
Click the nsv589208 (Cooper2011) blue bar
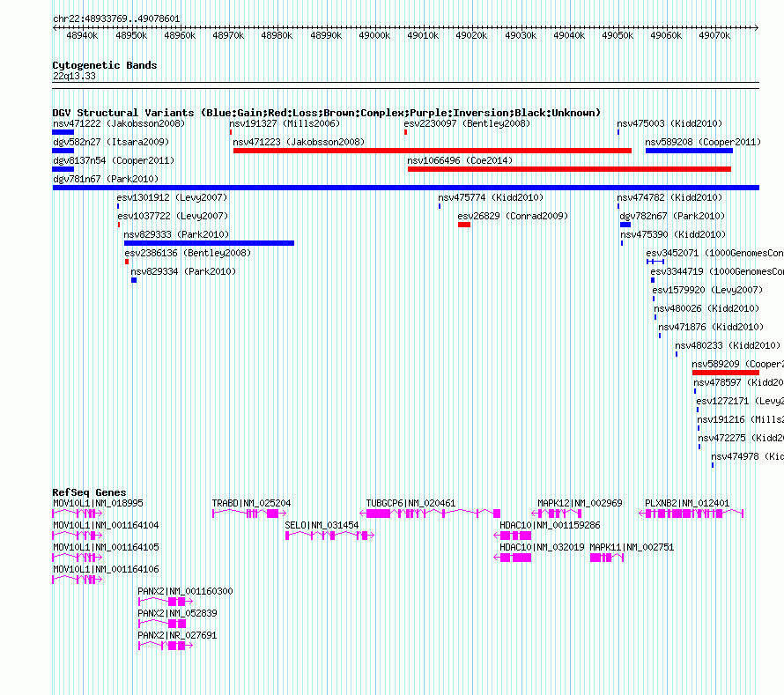pos(689,151)
